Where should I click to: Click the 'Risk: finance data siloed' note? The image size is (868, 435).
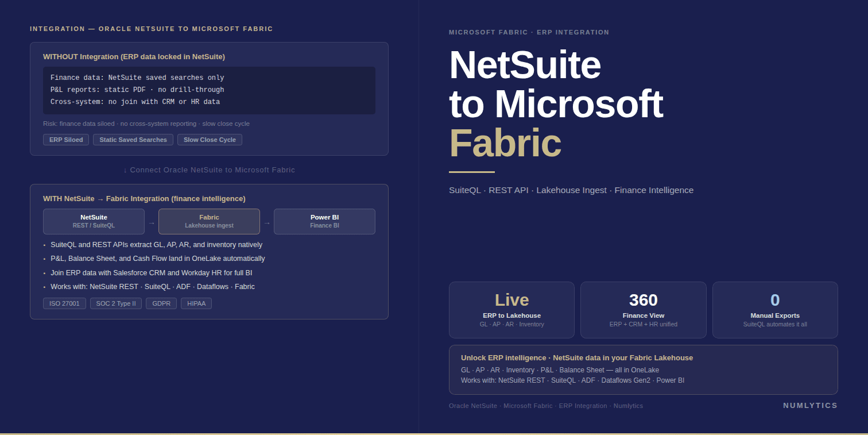tap(146, 124)
